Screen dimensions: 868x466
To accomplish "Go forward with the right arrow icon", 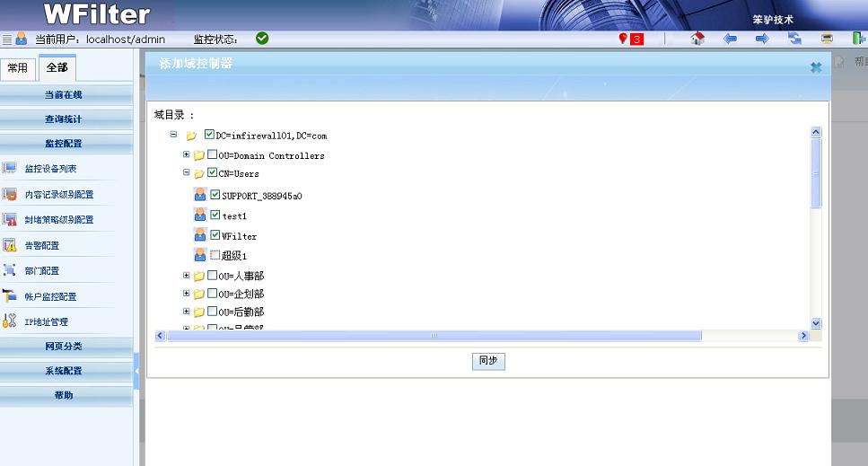I will coord(761,39).
